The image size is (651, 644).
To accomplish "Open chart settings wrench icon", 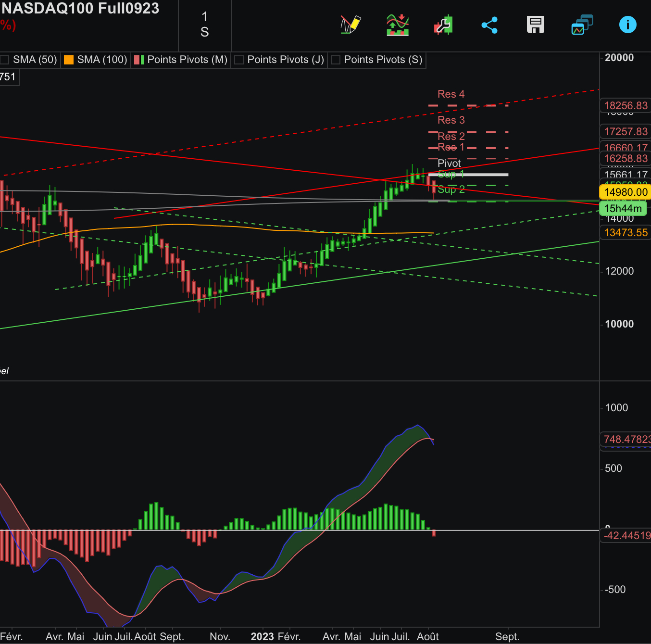I will [x=443, y=25].
